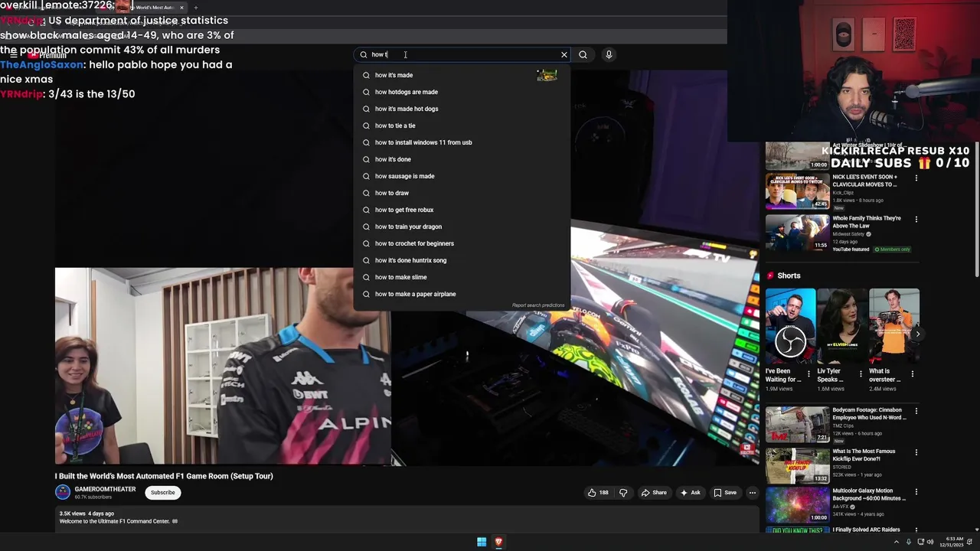Click 'Report search predictions' link

538,305
